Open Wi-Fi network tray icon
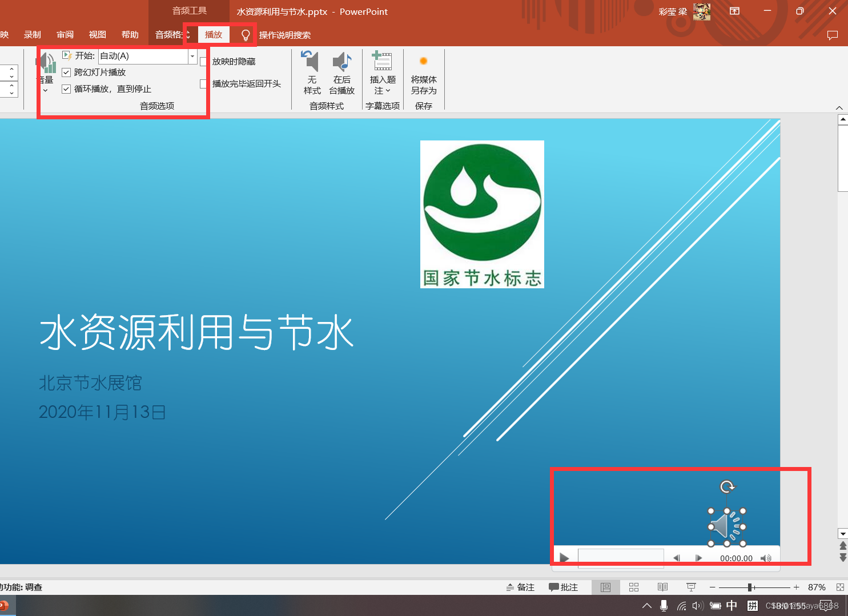This screenshot has height=616, width=848. click(x=681, y=606)
